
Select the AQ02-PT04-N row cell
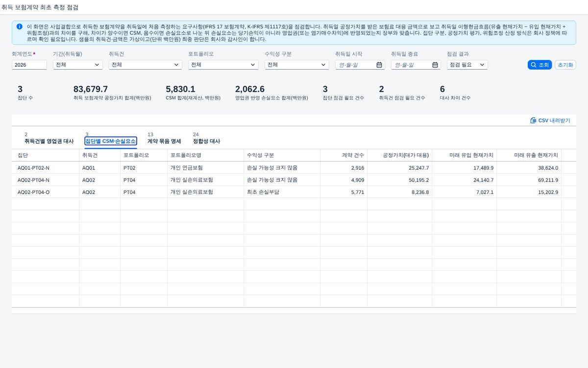point(46,180)
